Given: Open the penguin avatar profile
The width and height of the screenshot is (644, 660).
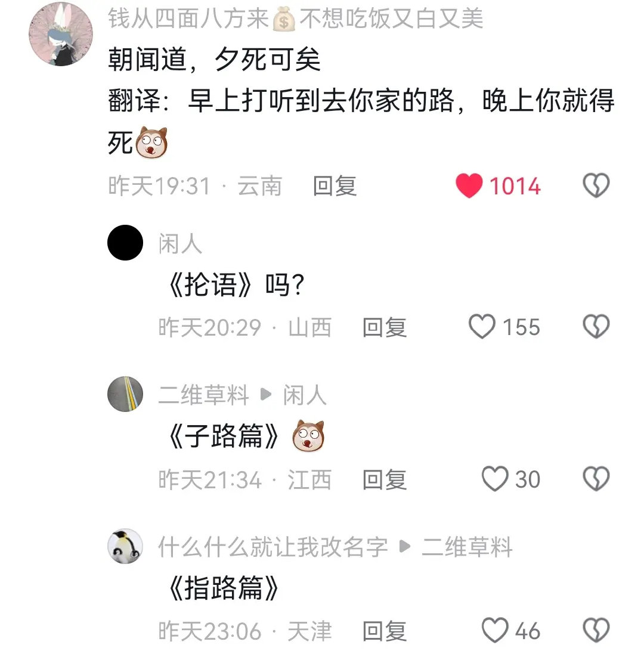Looking at the screenshot, I should 125,546.
